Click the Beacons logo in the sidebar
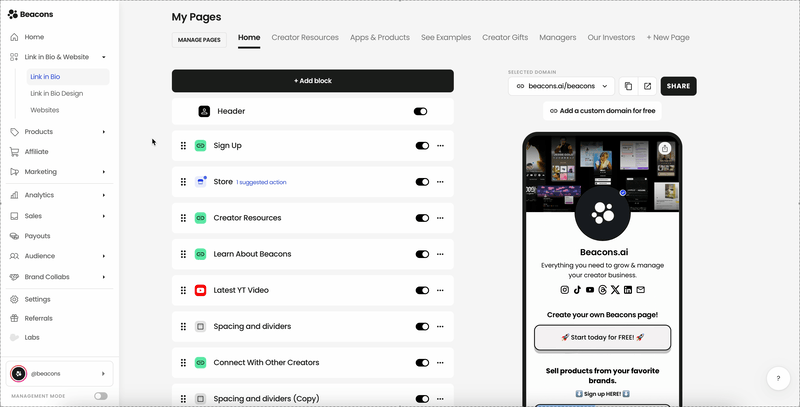Screen dimensions: 800x407 click(x=31, y=14)
